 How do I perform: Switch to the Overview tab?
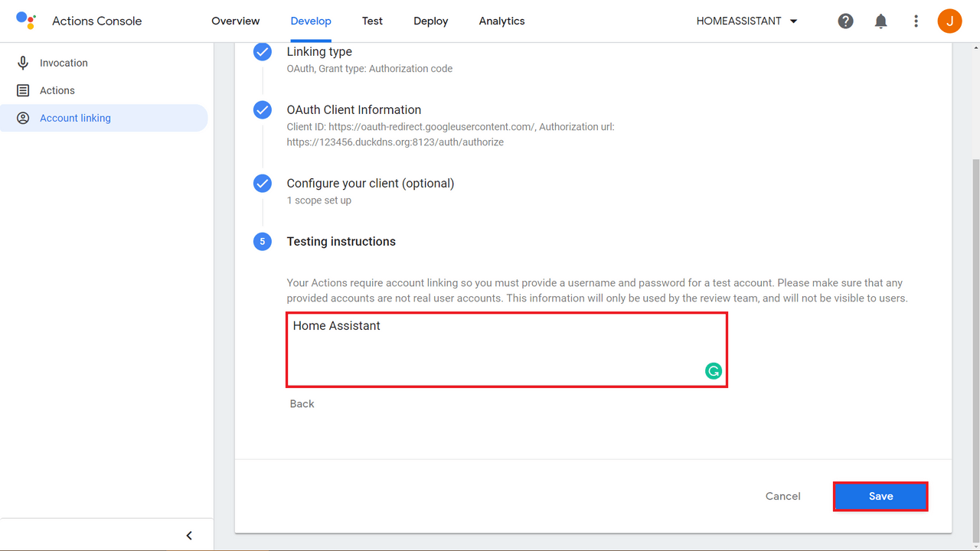click(x=236, y=21)
